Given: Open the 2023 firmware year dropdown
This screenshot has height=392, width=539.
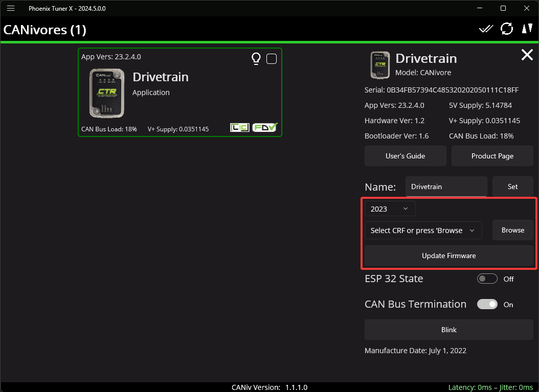Looking at the screenshot, I should click(390, 209).
